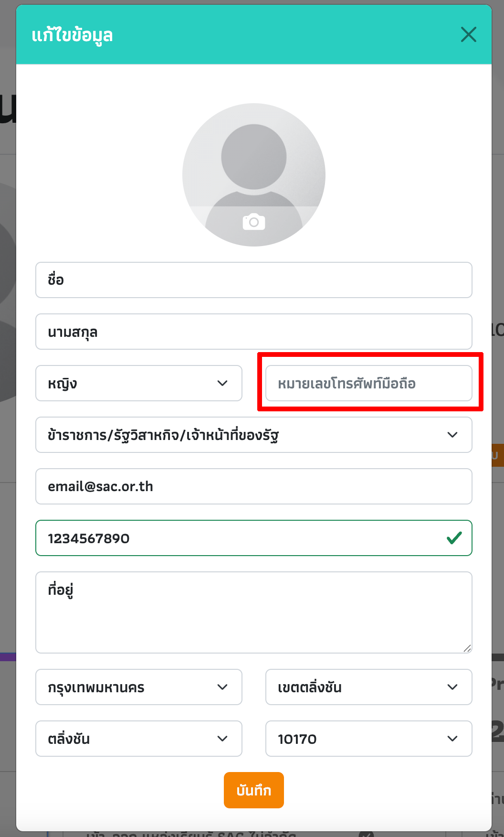Open the postal code dropdown 10170
Screen dimensions: 504x837
(x=369, y=739)
